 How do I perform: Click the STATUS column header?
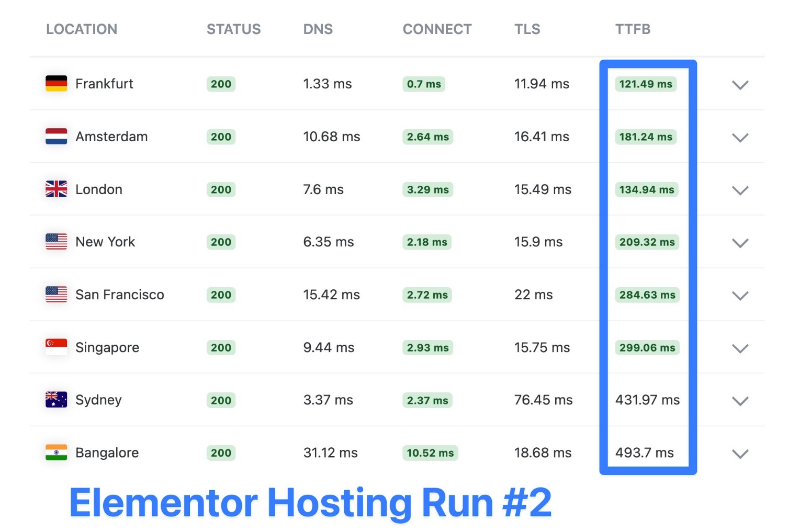pos(233,29)
